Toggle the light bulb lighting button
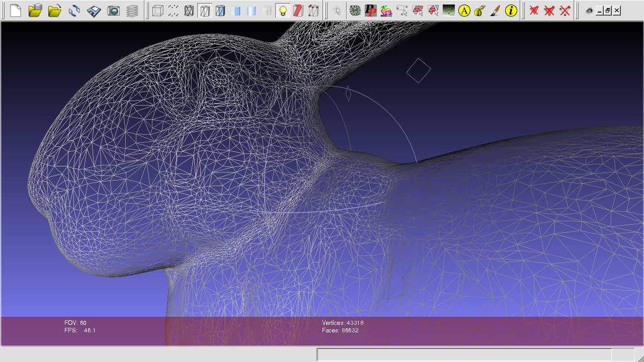Image resolution: width=644 pixels, height=362 pixels. point(283,11)
